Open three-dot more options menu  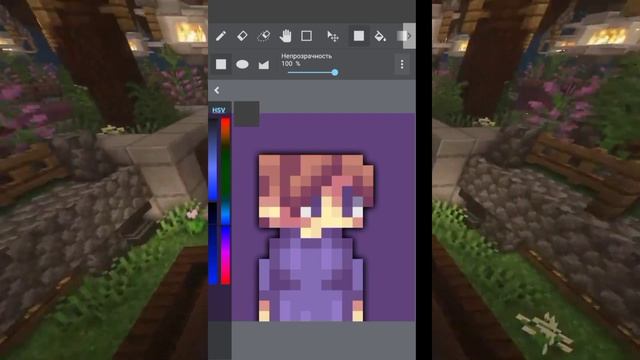(x=402, y=64)
